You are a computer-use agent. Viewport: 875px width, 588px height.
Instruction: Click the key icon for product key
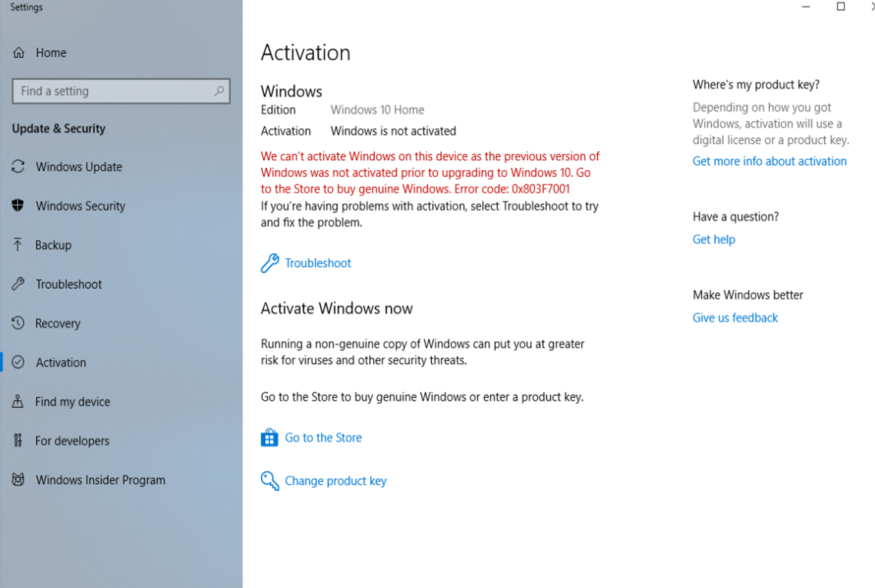(x=269, y=481)
